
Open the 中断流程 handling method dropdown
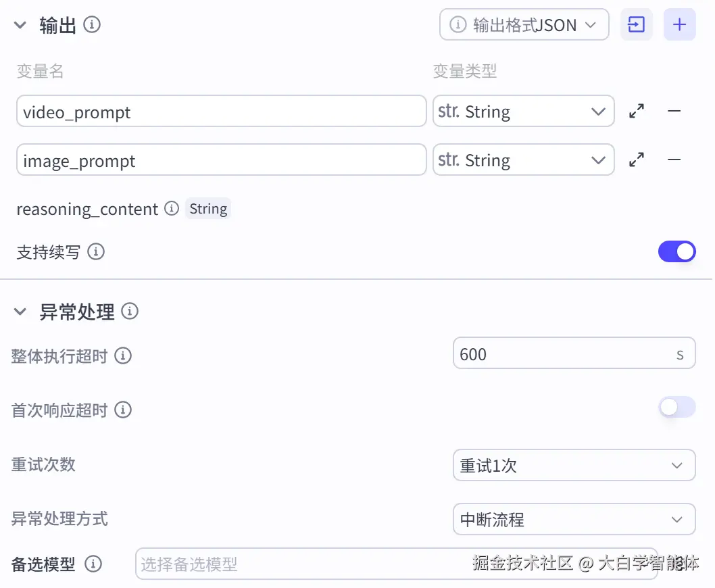tap(573, 519)
